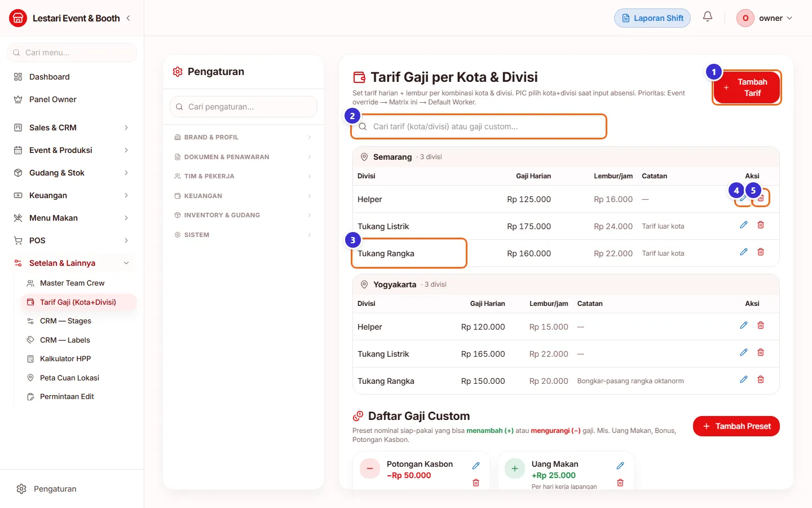Open the owner account dropdown
Screen dimensions: 812x508
765,18
